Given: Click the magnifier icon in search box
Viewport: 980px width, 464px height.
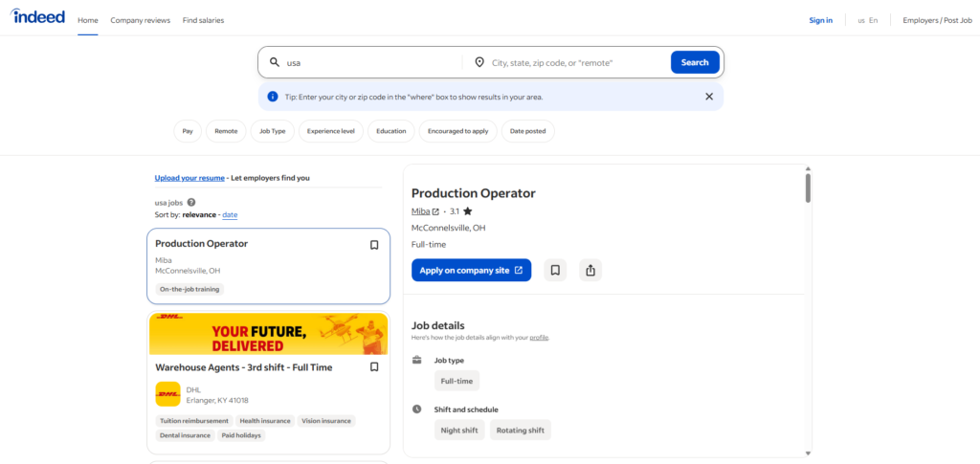Looking at the screenshot, I should pos(275,62).
